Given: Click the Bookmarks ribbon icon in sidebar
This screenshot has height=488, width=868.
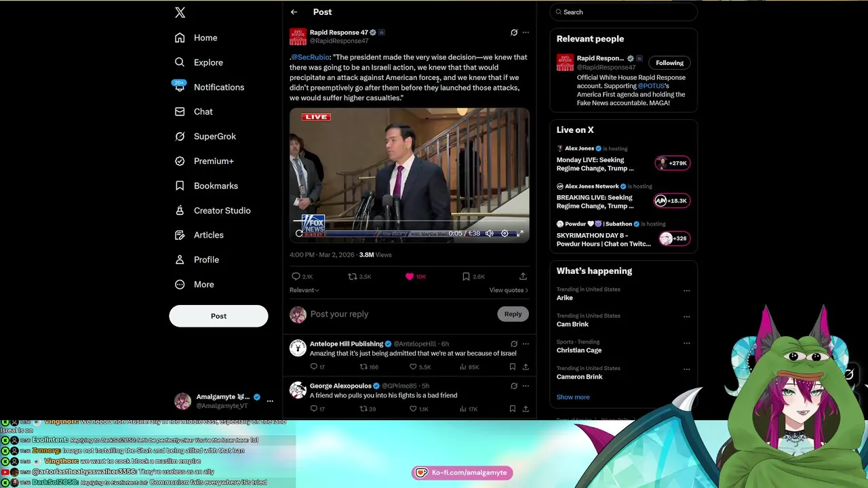Looking at the screenshot, I should [x=180, y=186].
